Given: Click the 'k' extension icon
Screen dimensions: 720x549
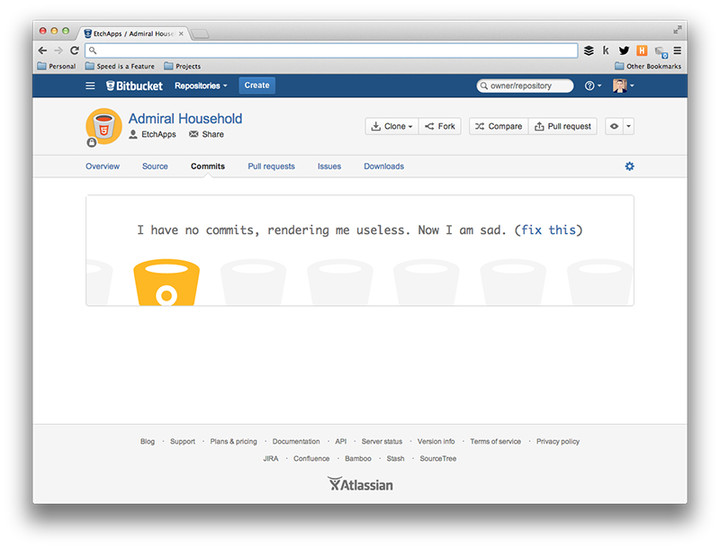Looking at the screenshot, I should 606,50.
